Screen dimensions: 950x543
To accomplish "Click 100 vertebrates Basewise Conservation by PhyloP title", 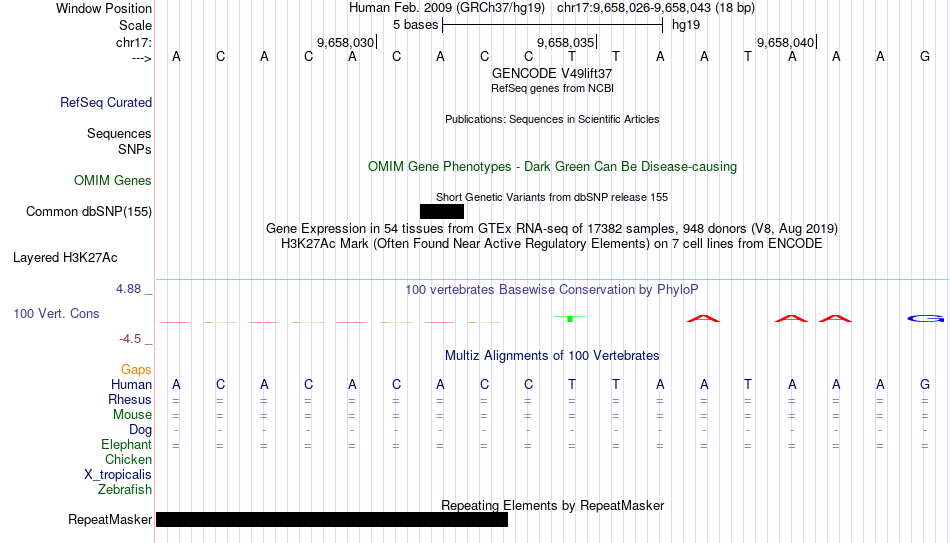I will 552,290.
